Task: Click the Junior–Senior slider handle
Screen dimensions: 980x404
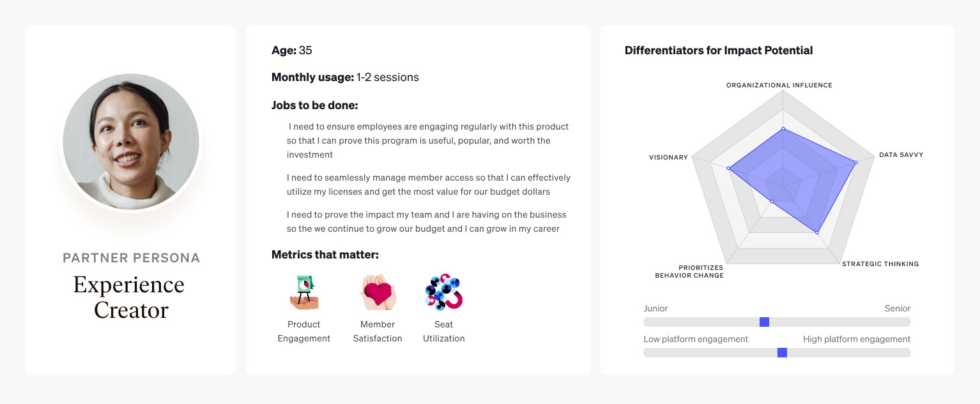Action: 764,322
